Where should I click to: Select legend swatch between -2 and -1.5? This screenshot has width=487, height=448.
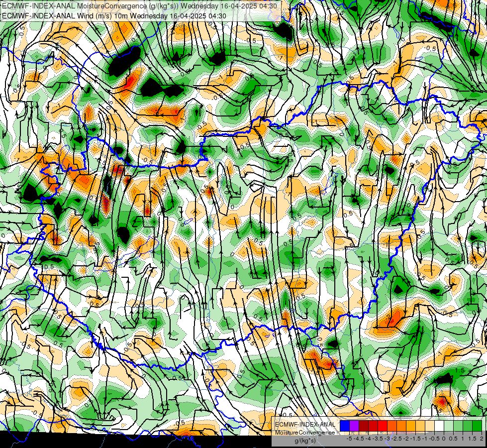pos(410,426)
